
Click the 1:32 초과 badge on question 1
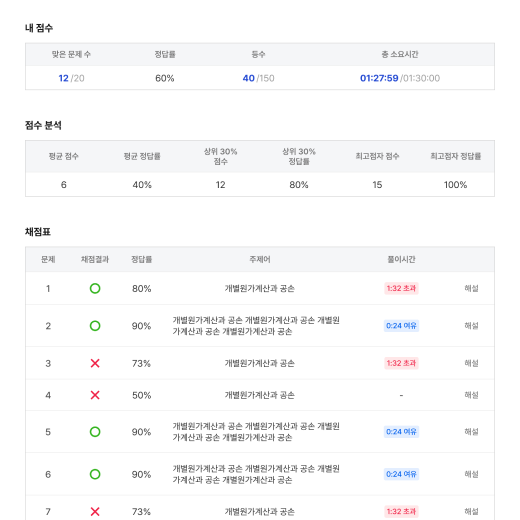tap(401, 288)
